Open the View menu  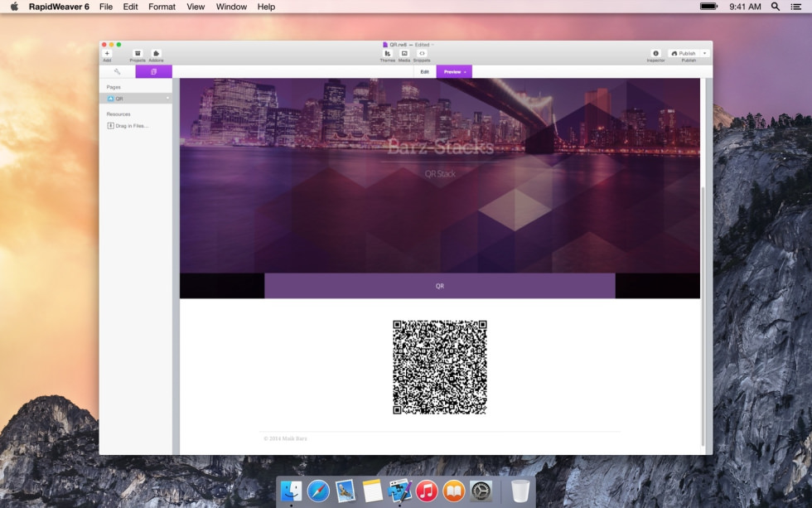coord(196,7)
